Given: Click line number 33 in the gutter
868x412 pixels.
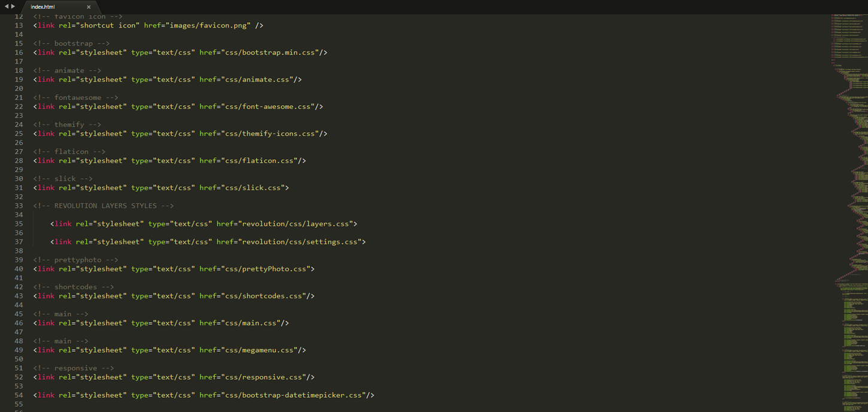Looking at the screenshot, I should click(x=19, y=205).
